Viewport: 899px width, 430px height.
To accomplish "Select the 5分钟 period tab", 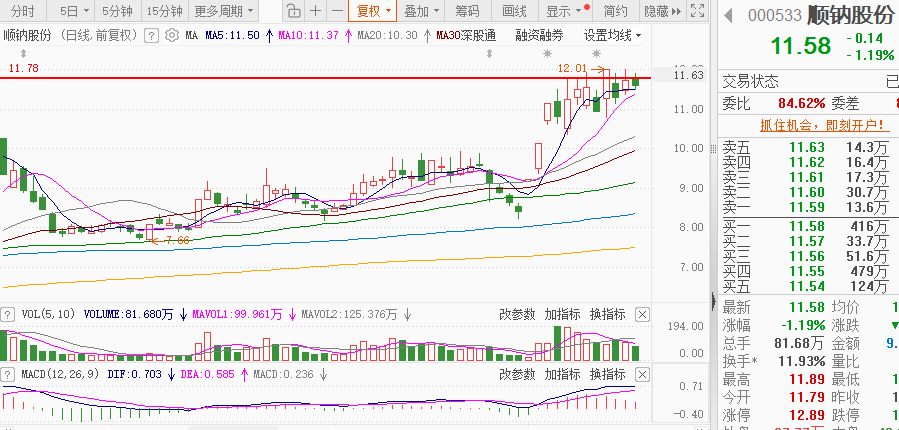I will [118, 11].
